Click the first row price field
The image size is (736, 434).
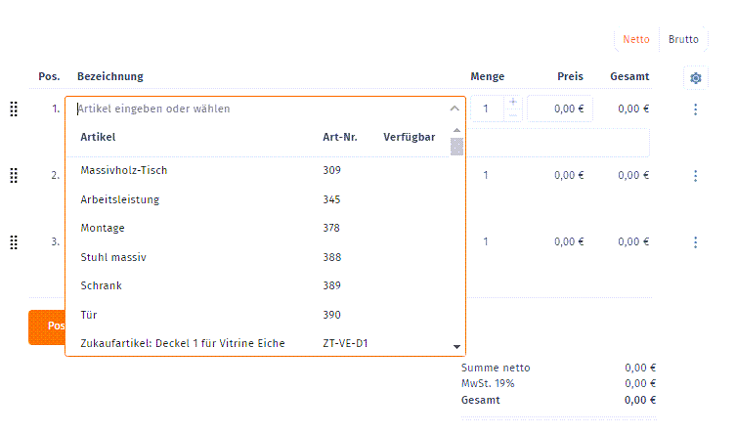560,109
